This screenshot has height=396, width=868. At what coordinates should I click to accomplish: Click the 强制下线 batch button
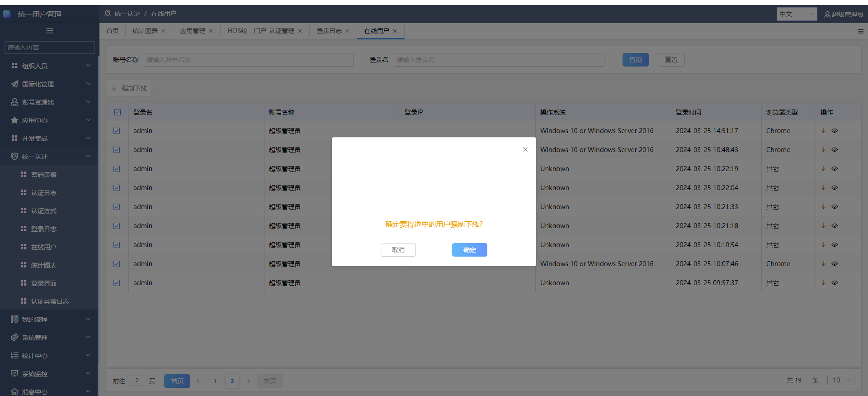[x=129, y=88]
